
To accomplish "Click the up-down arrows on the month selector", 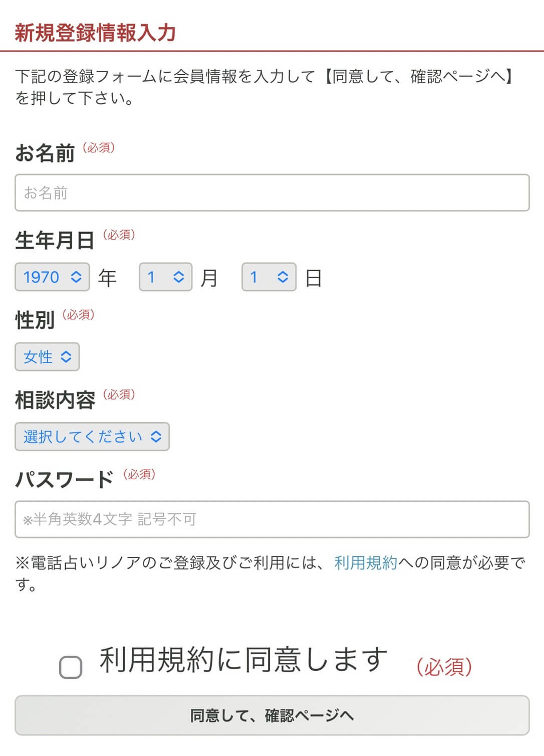I will click(179, 277).
